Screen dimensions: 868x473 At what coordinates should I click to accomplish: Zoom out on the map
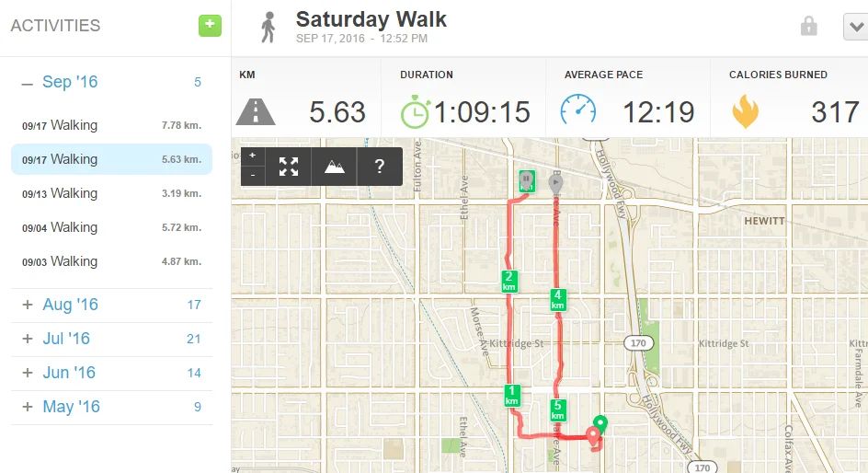pyautogui.click(x=253, y=175)
